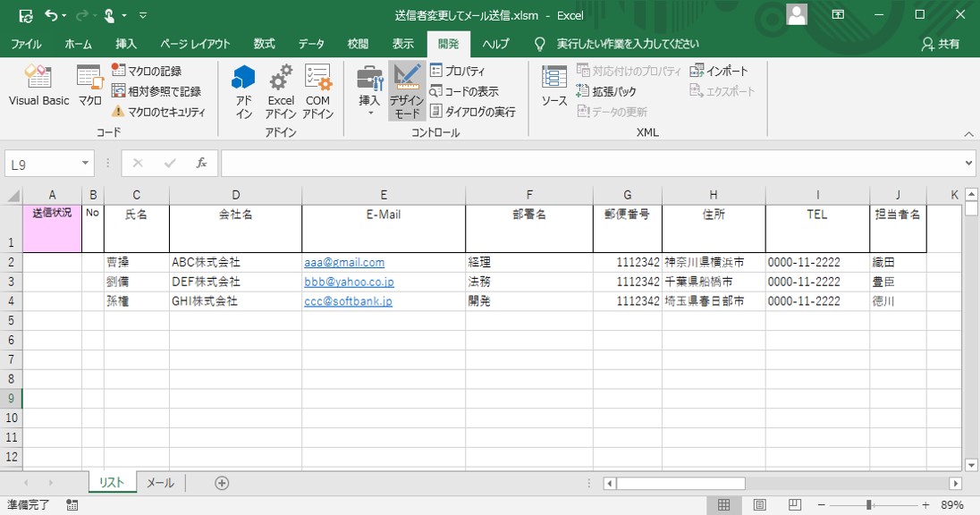The image size is (980, 515).
Task: Click inside the formula bar
Action: pos(591,164)
